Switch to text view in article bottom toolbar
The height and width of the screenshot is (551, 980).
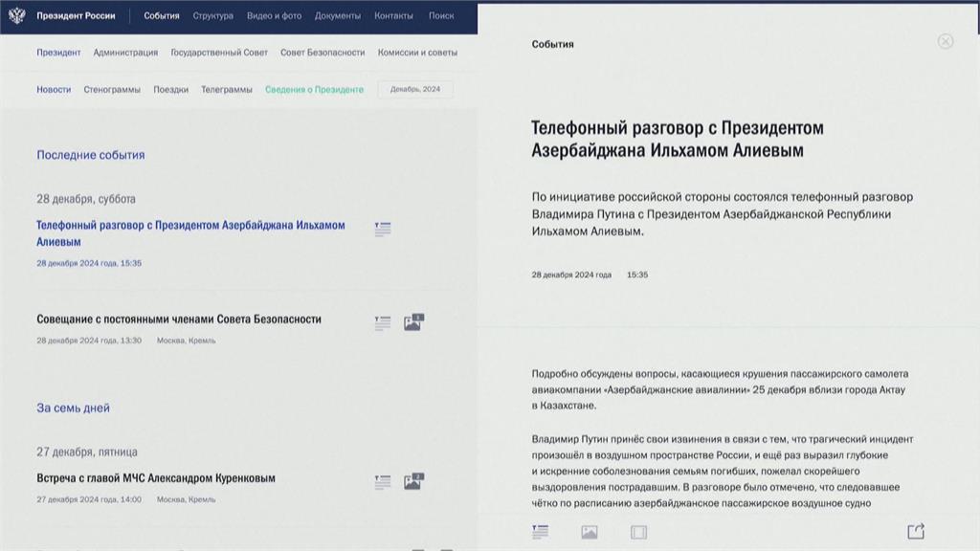point(541,531)
